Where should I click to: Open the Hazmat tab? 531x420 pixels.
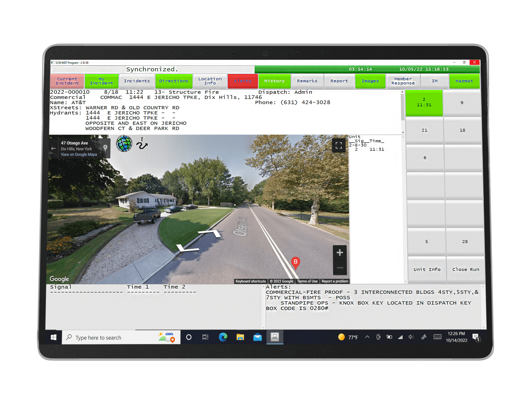point(464,81)
